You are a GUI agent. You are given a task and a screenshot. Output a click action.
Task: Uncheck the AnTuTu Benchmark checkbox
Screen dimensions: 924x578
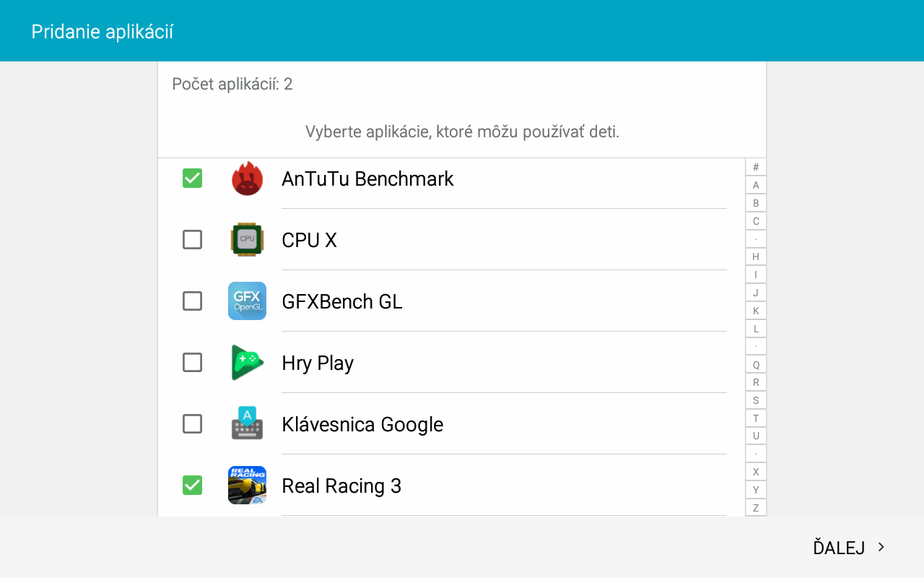pyautogui.click(x=192, y=178)
